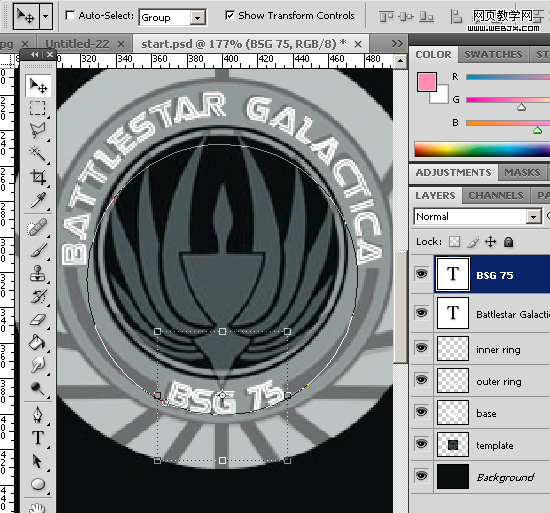
Task: Select the Rectangular Marquee tool
Action: pos(38,108)
